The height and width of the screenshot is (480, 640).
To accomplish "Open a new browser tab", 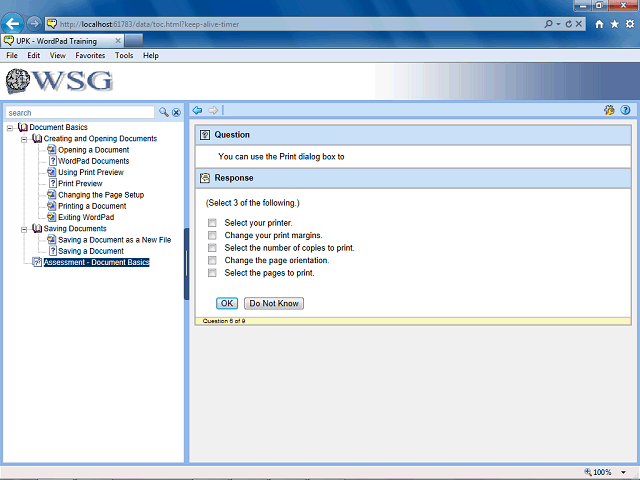I will pyautogui.click(x=134, y=40).
